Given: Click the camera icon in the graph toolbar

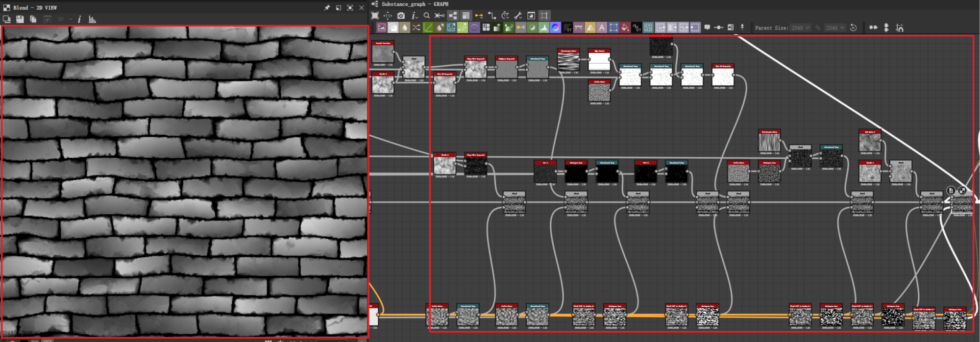Looking at the screenshot, I should [x=401, y=16].
